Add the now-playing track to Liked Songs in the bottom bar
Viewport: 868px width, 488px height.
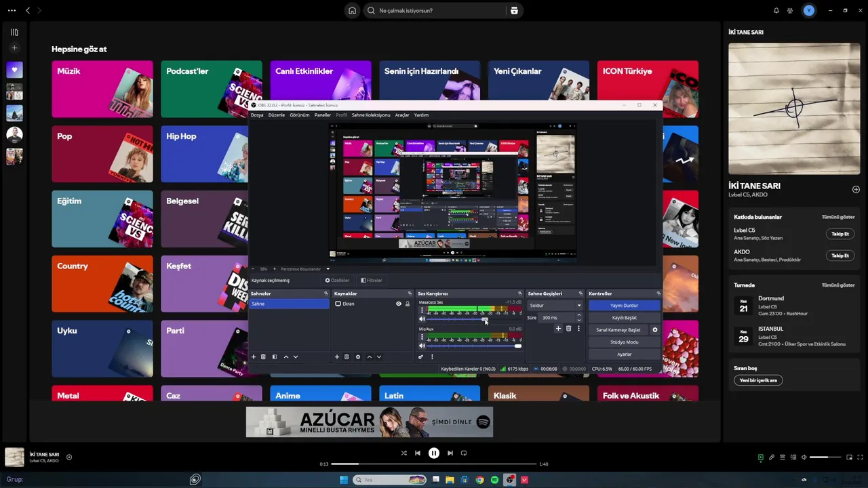[69, 457]
